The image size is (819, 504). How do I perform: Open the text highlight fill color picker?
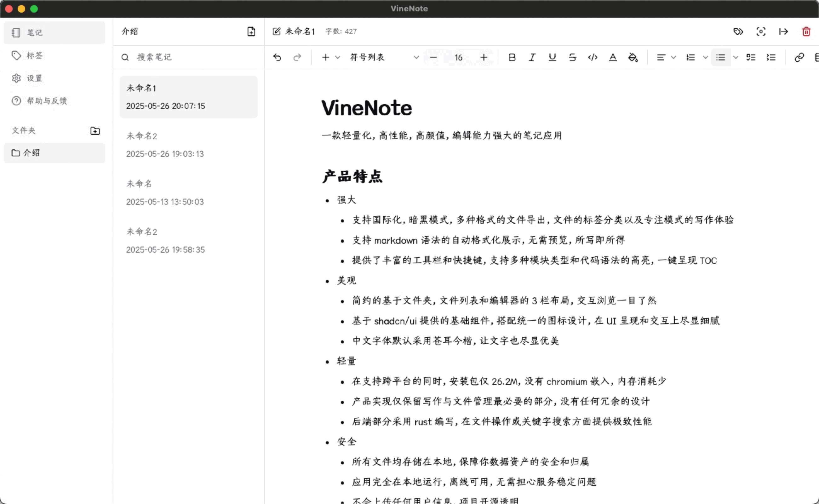click(x=633, y=57)
